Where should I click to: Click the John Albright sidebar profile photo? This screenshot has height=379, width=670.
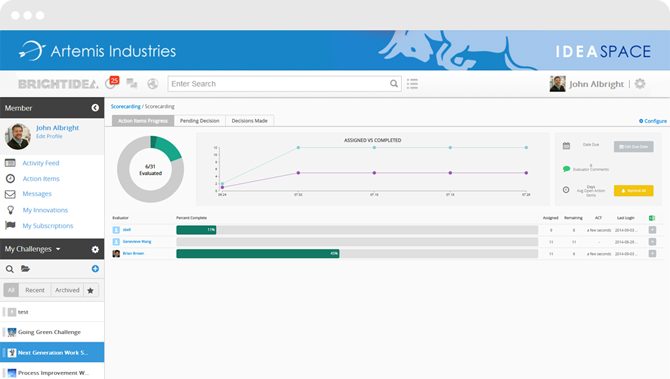point(18,136)
